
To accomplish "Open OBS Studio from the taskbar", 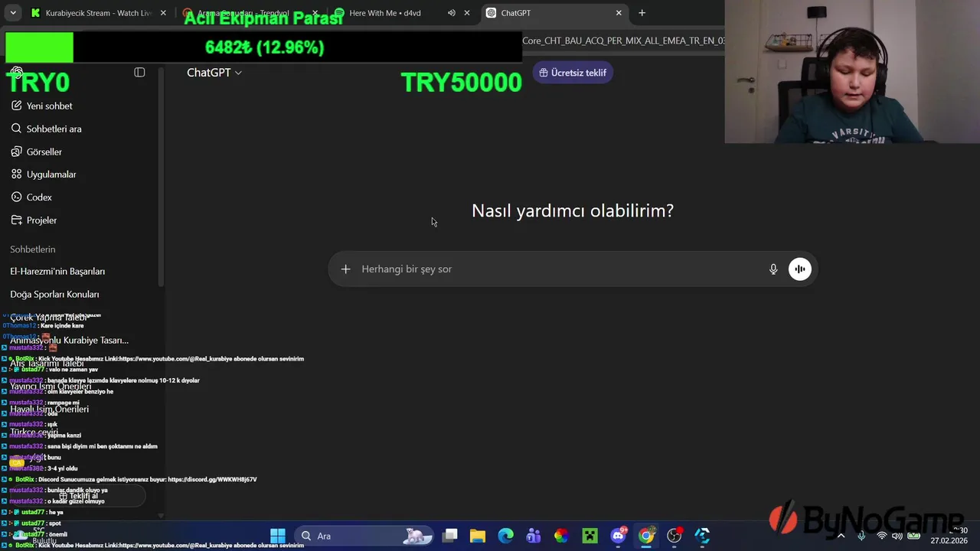I will 674,536.
